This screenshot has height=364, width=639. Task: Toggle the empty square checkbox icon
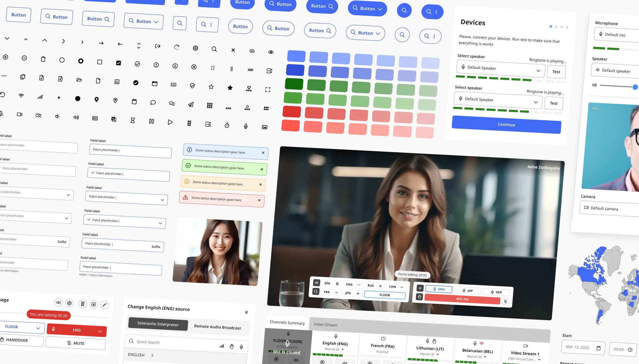100,62
